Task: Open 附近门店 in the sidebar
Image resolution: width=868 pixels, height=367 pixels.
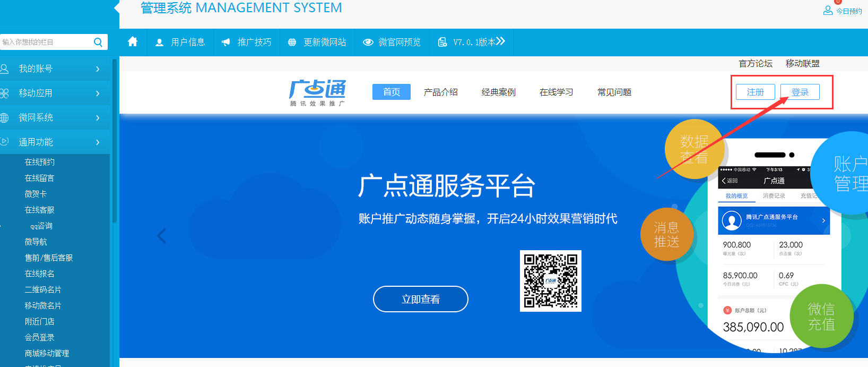Action: (x=40, y=321)
